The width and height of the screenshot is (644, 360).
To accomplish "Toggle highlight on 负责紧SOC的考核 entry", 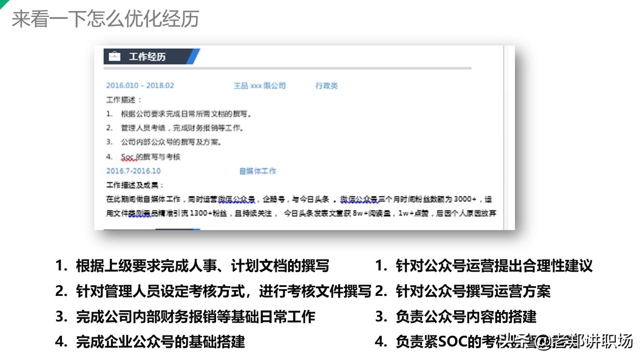I will pyautogui.click(x=450, y=341).
